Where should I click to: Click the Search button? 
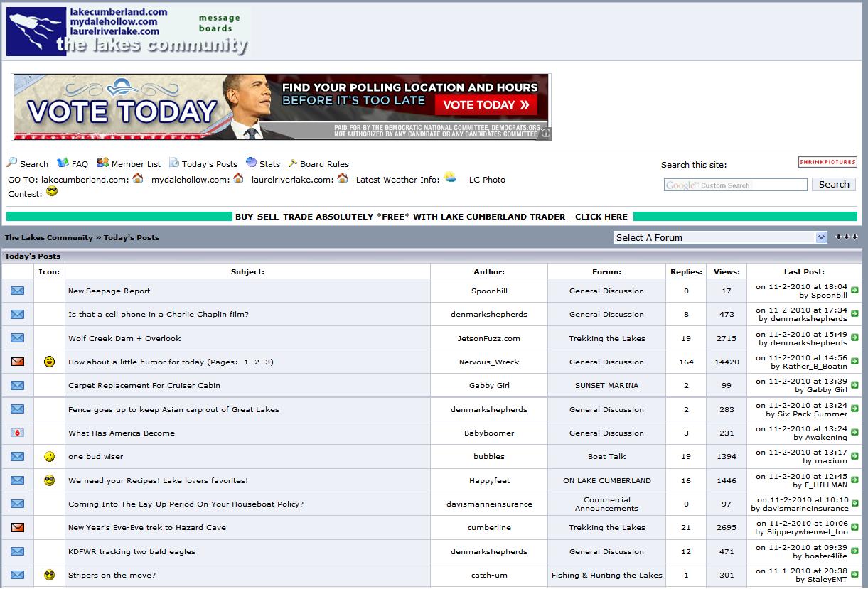[834, 184]
